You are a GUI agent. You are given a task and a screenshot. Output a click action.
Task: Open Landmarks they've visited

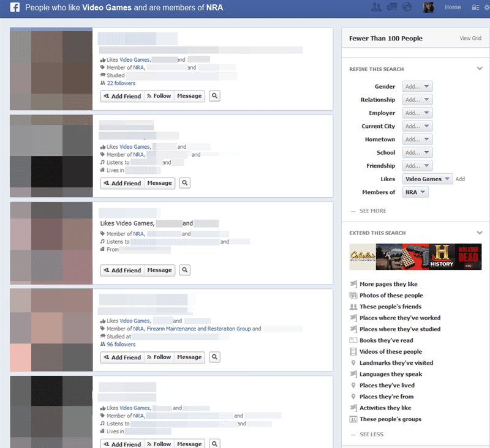click(396, 363)
